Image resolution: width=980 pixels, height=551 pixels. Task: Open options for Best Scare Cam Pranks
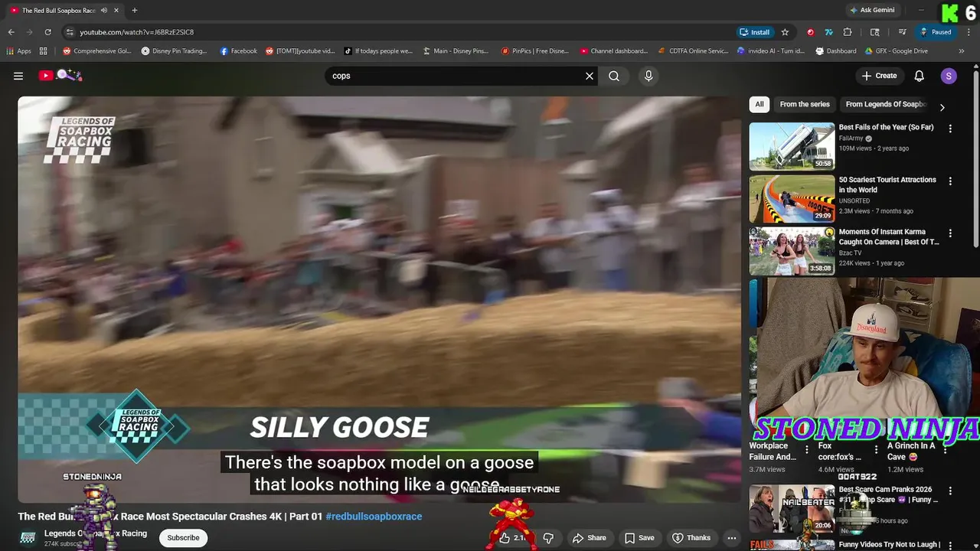pyautogui.click(x=950, y=491)
